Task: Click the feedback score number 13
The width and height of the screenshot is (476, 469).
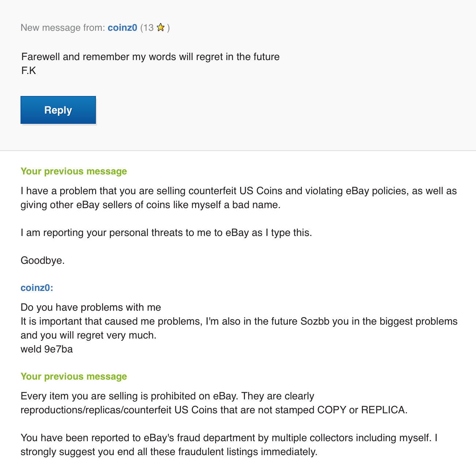Action: [x=148, y=28]
